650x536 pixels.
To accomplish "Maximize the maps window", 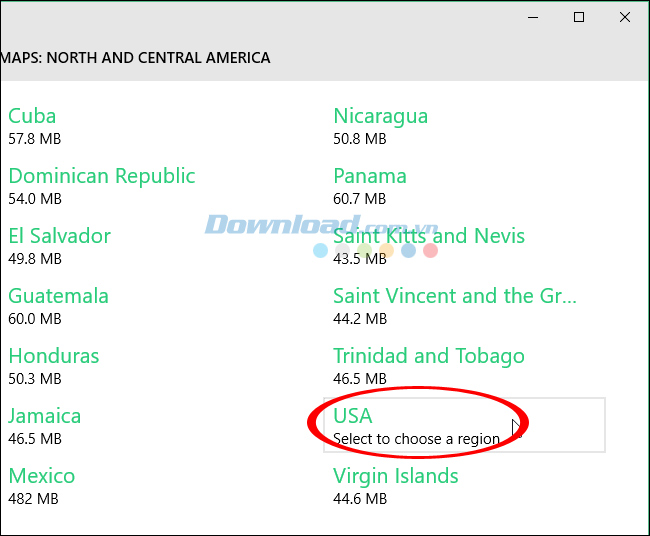I will 578,17.
